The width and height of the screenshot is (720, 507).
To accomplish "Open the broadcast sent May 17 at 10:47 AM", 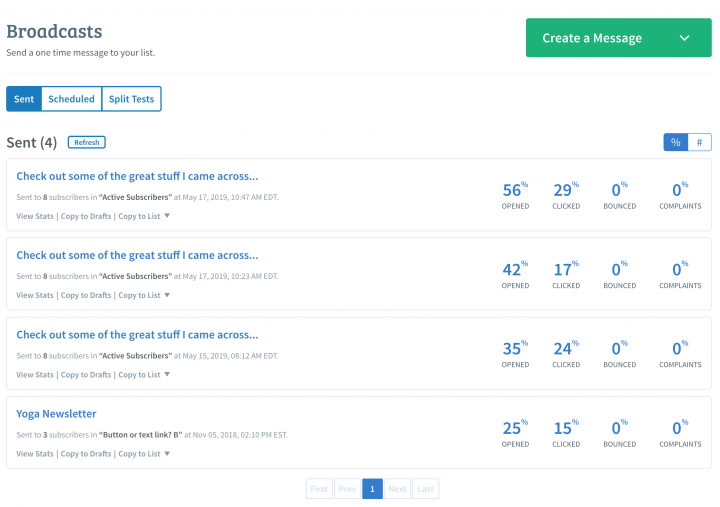I will click(x=137, y=176).
